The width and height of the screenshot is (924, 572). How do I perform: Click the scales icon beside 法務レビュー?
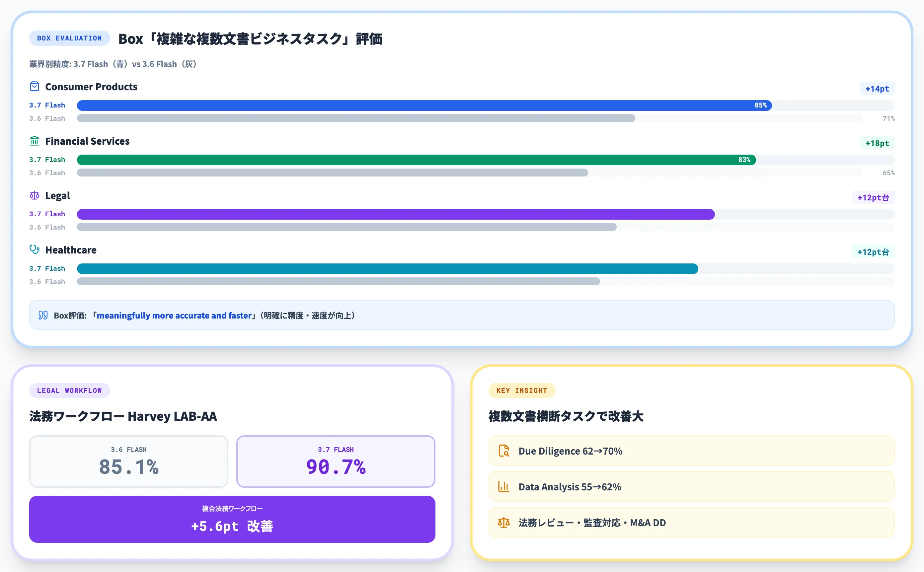point(503,523)
